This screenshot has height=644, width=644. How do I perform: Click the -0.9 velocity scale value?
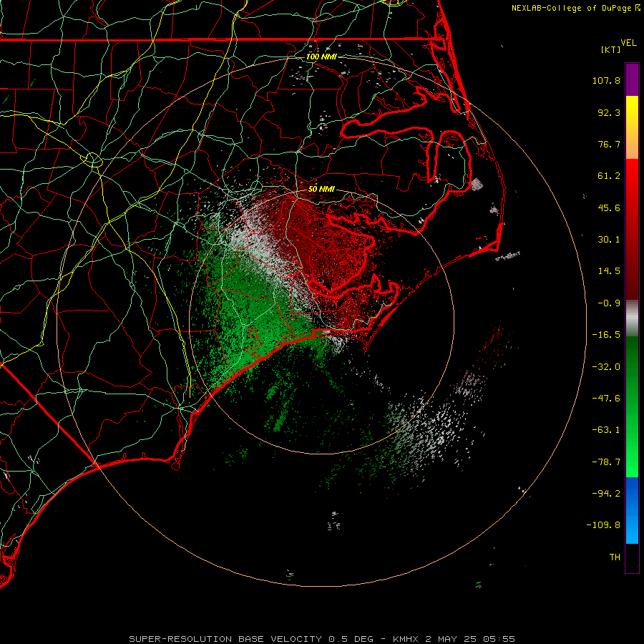click(x=609, y=303)
